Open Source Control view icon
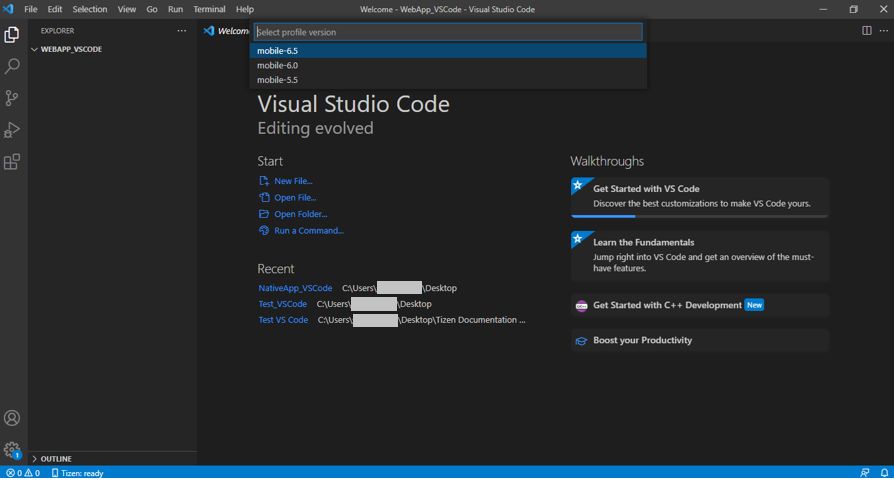894x480 pixels. click(x=12, y=98)
